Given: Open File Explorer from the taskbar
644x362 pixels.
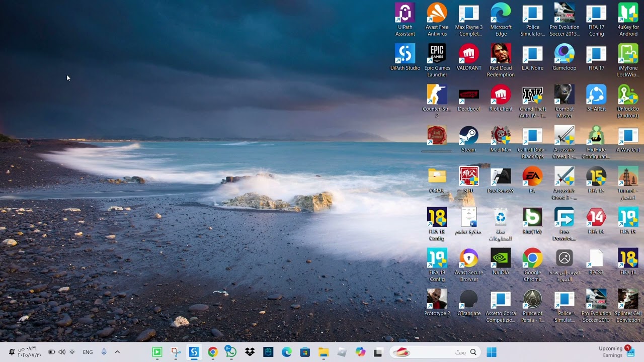Looking at the screenshot, I should pos(324,352).
